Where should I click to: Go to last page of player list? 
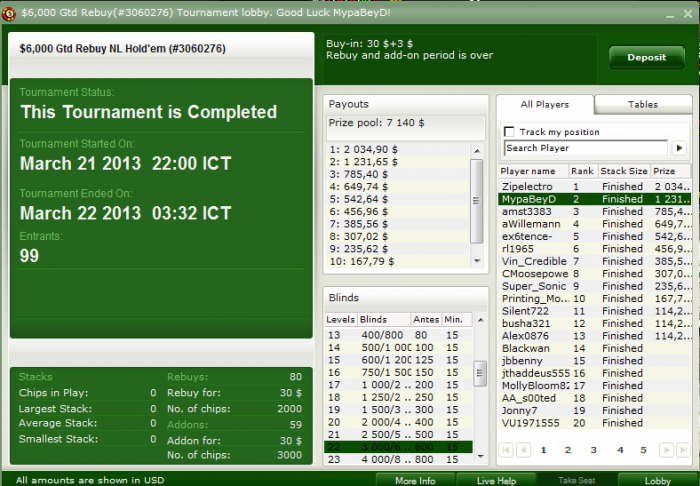(683, 450)
